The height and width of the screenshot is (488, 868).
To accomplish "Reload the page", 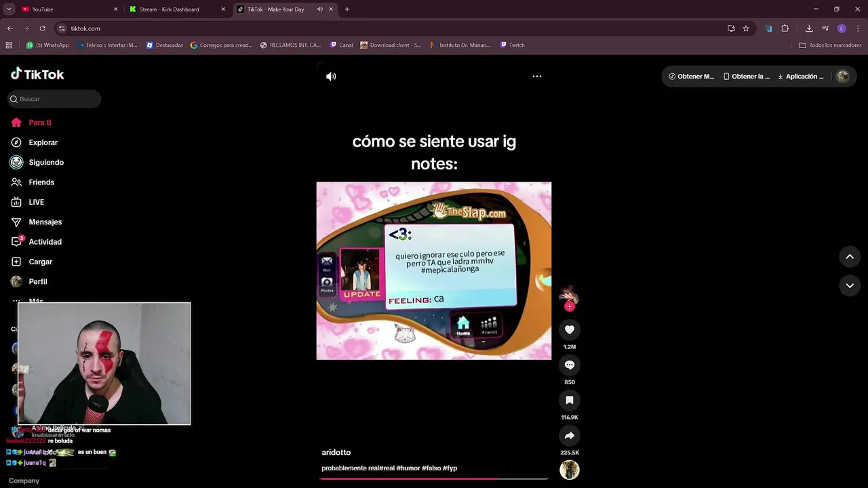I will (42, 28).
